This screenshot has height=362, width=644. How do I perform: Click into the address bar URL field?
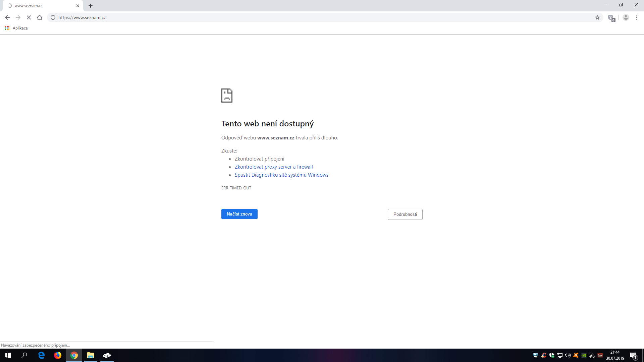tap(302, 17)
